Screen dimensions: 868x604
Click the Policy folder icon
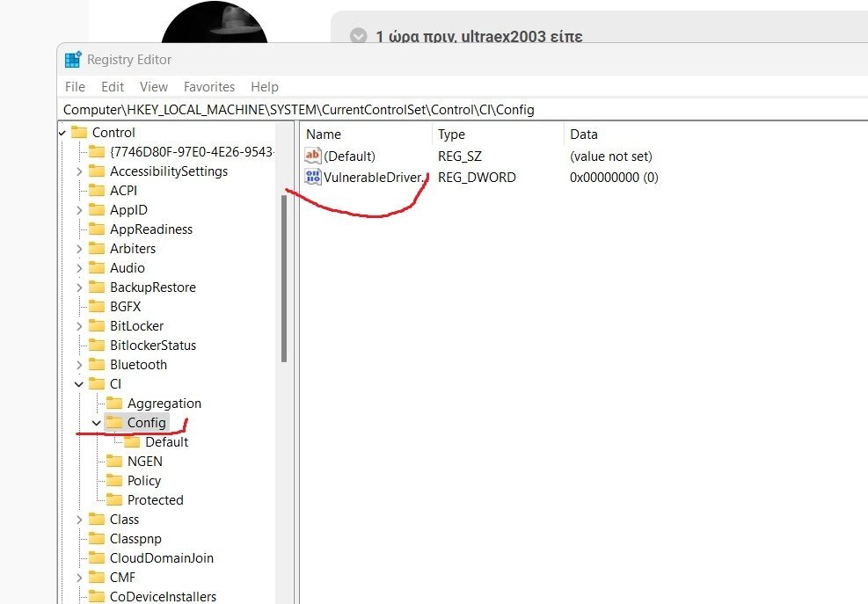click(x=114, y=481)
